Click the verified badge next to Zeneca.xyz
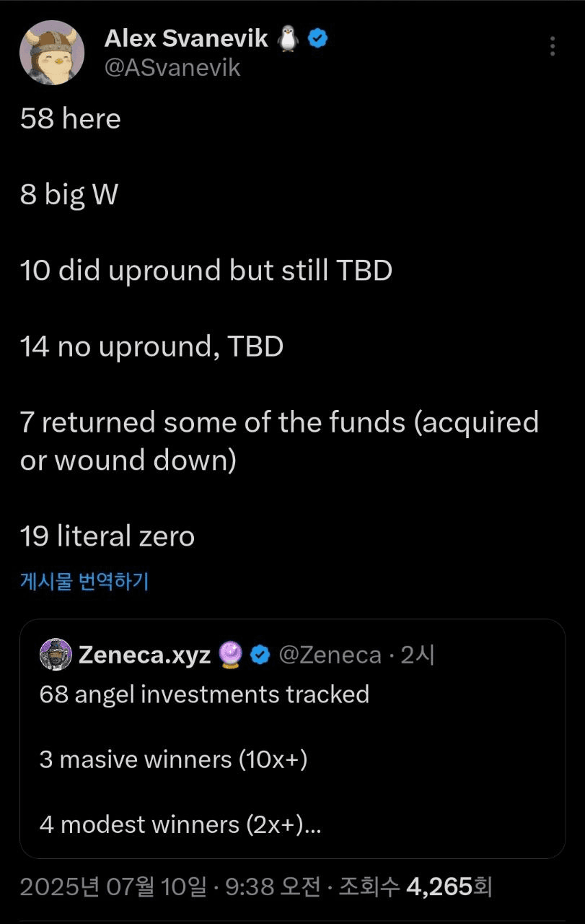Screen dimensions: 585x924 tap(260, 655)
